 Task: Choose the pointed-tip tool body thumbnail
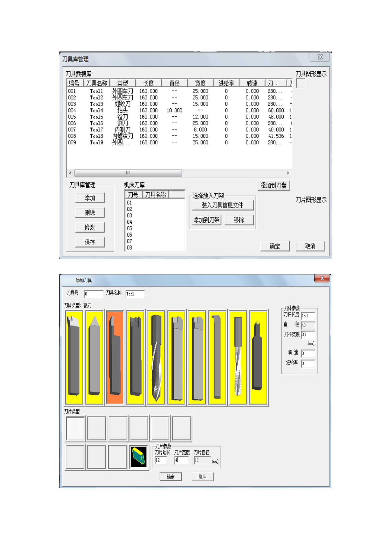(94, 357)
